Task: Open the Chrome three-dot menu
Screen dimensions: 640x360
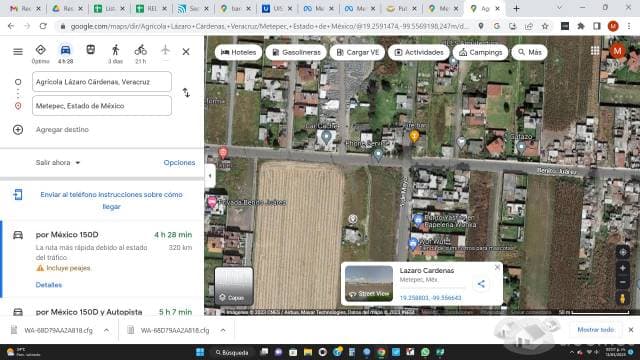Action: coord(629,26)
